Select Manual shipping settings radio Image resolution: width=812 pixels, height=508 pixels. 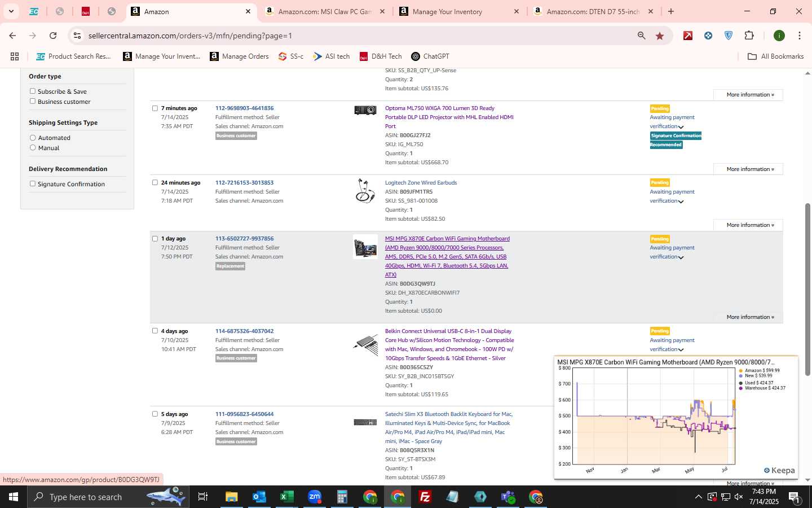(x=33, y=147)
